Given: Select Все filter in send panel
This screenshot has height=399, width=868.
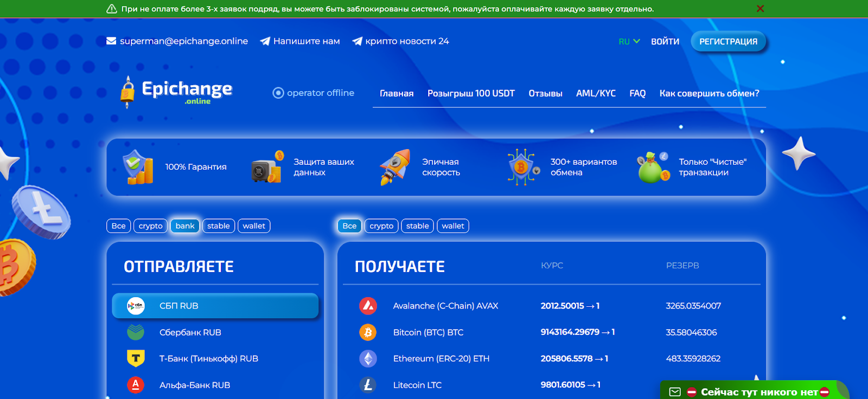Looking at the screenshot, I should click(x=118, y=226).
